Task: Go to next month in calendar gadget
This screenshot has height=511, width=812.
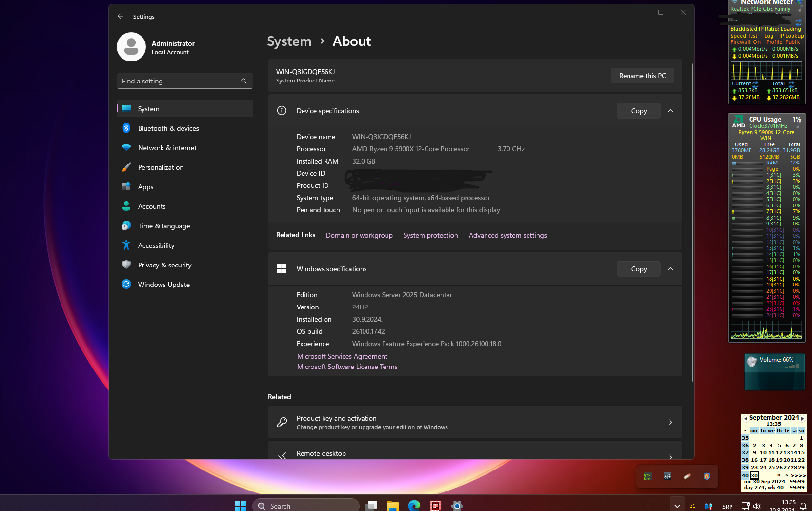Action: pos(802,418)
